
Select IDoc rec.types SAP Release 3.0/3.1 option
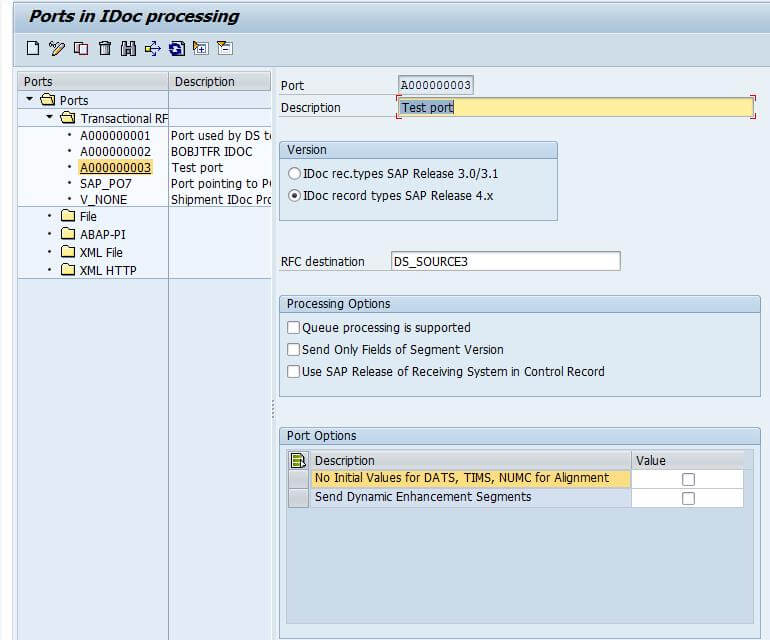294,174
